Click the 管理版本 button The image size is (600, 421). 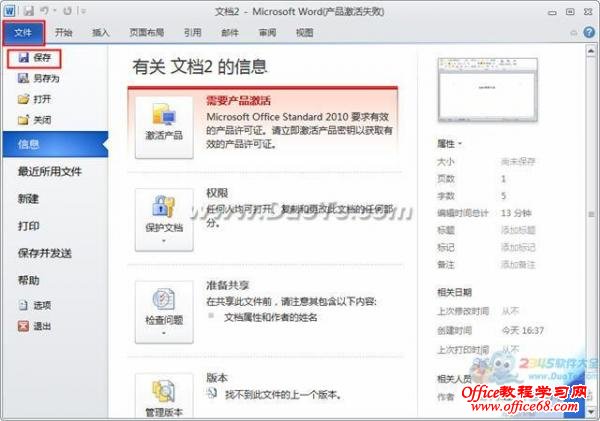[164, 396]
